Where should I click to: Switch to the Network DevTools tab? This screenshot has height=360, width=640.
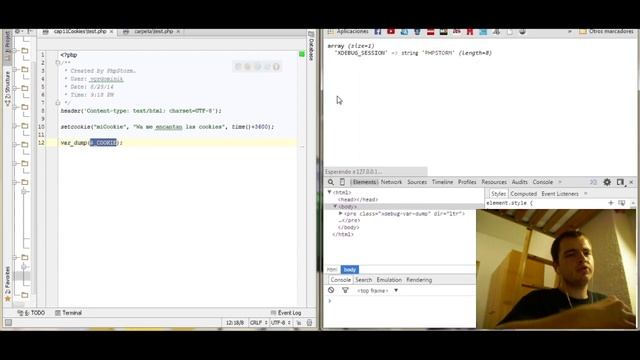[x=391, y=182]
